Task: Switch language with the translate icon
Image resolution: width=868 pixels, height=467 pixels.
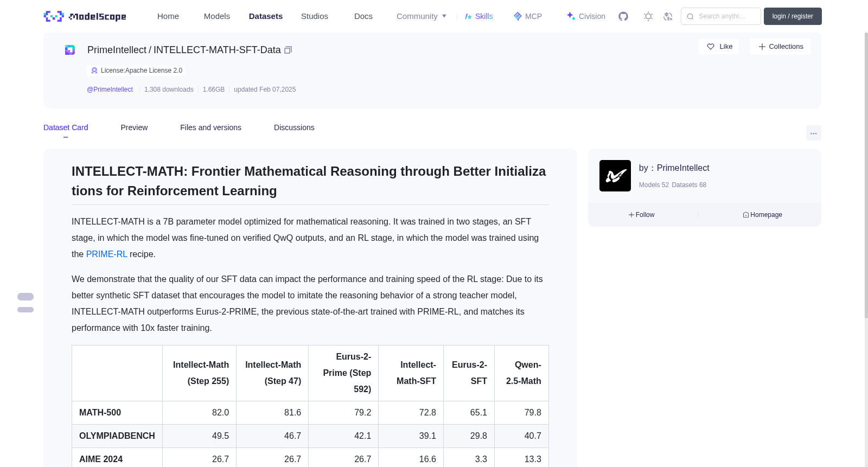Action: click(x=668, y=16)
